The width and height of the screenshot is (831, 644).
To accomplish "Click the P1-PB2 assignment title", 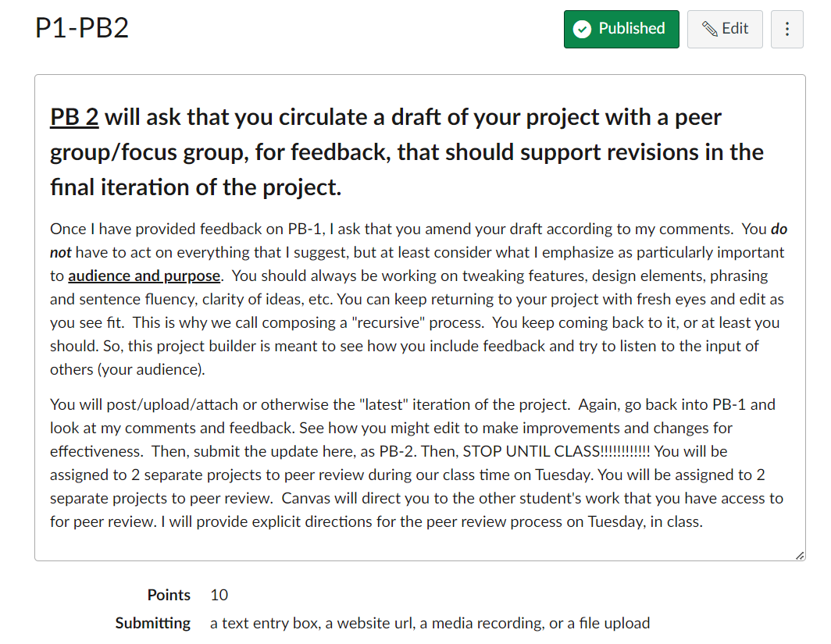I will [x=81, y=27].
